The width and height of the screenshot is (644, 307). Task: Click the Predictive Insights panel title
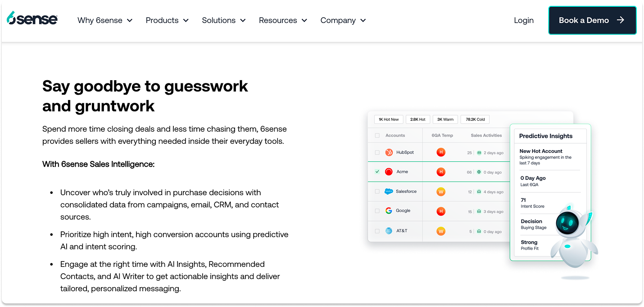[546, 136]
